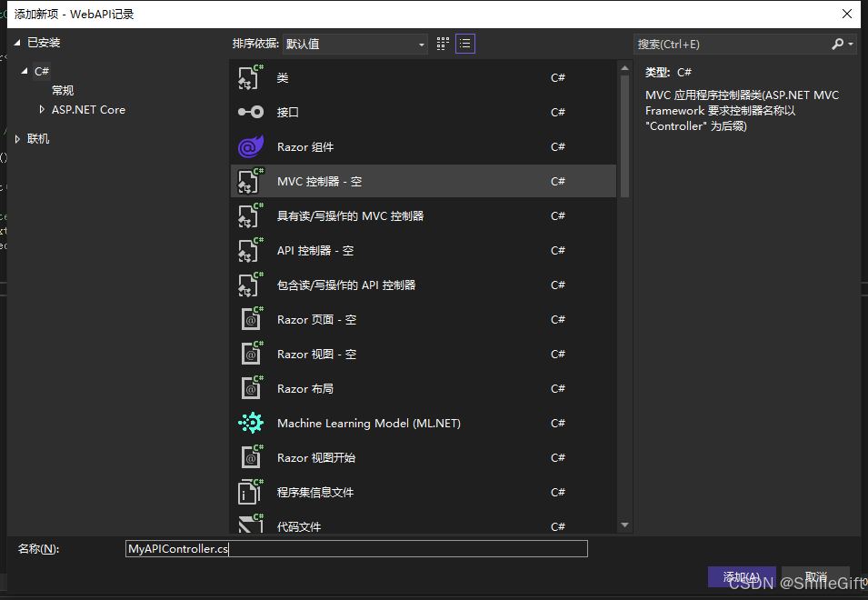Image resolution: width=868 pixels, height=600 pixels.
Task: Click the Razor 组件 purple icon
Action: pyautogui.click(x=250, y=147)
